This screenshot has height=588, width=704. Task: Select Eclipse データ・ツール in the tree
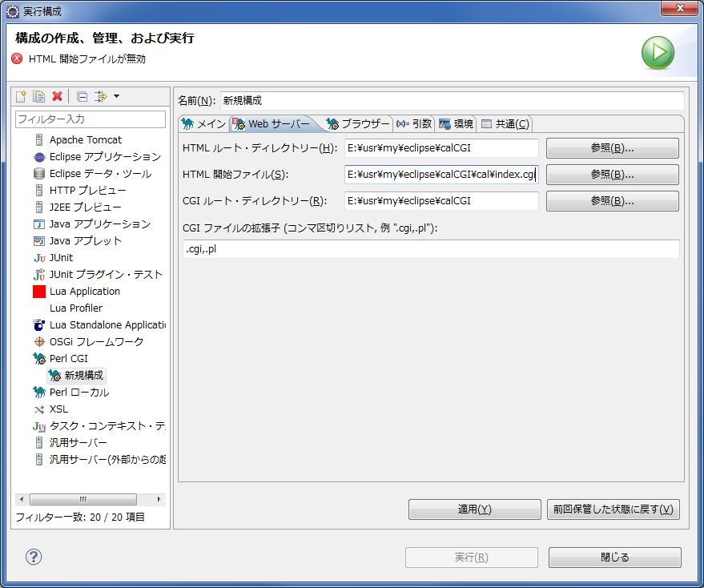[101, 173]
